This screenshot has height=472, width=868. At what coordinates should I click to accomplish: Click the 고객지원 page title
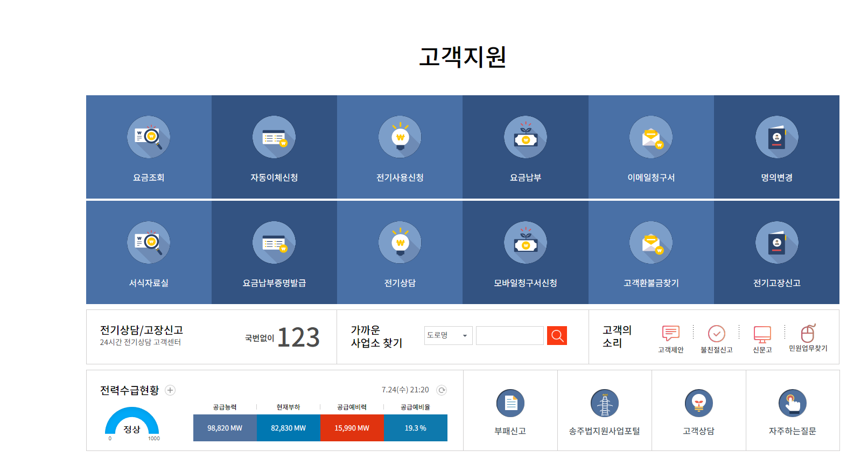point(463,57)
